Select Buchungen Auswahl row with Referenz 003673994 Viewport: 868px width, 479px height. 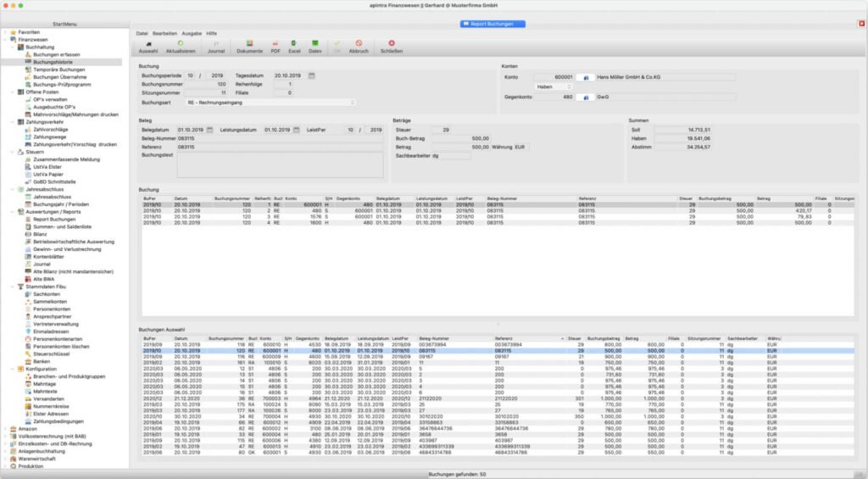498,344
